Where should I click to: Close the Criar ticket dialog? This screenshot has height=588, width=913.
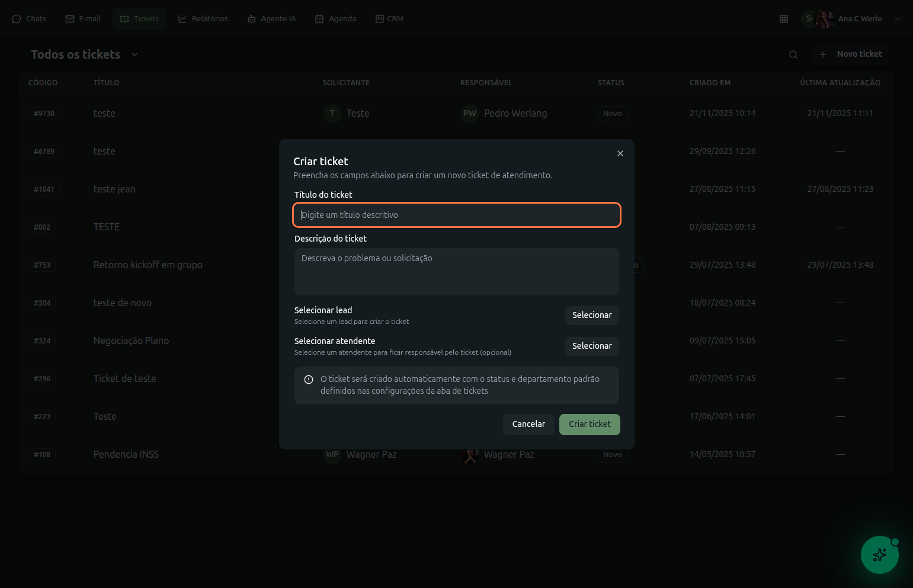pyautogui.click(x=620, y=153)
